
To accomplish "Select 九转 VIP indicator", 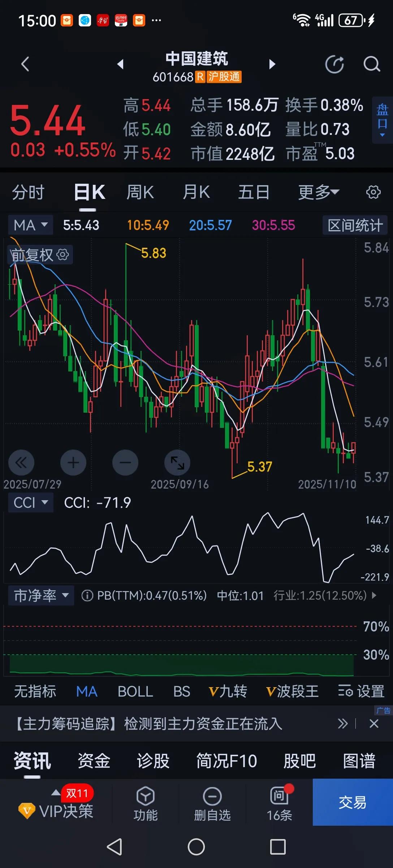I will pyautogui.click(x=228, y=691).
